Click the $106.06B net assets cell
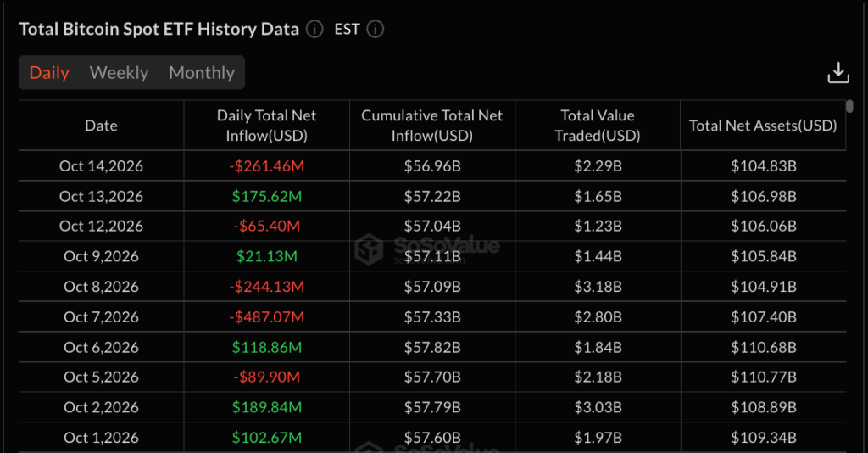868x453 pixels. coord(764,226)
